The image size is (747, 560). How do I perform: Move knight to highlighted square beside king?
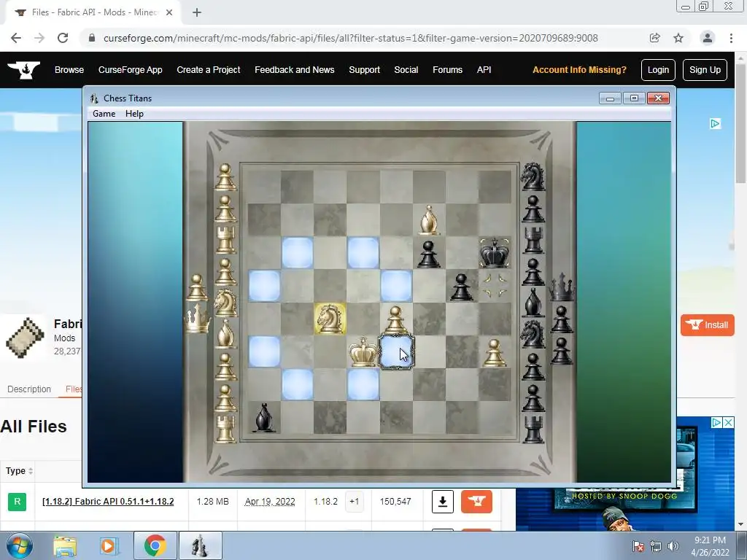tap(396, 352)
